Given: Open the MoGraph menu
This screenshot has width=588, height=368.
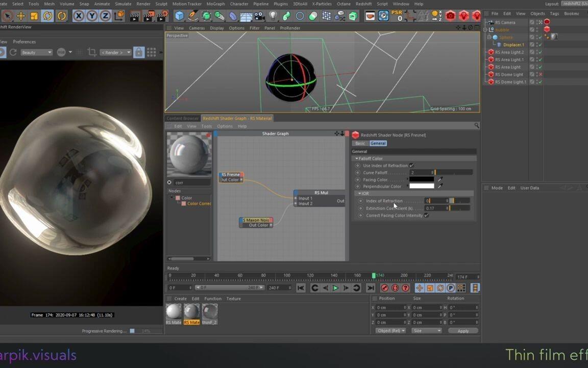Looking at the screenshot, I should click(x=215, y=4).
